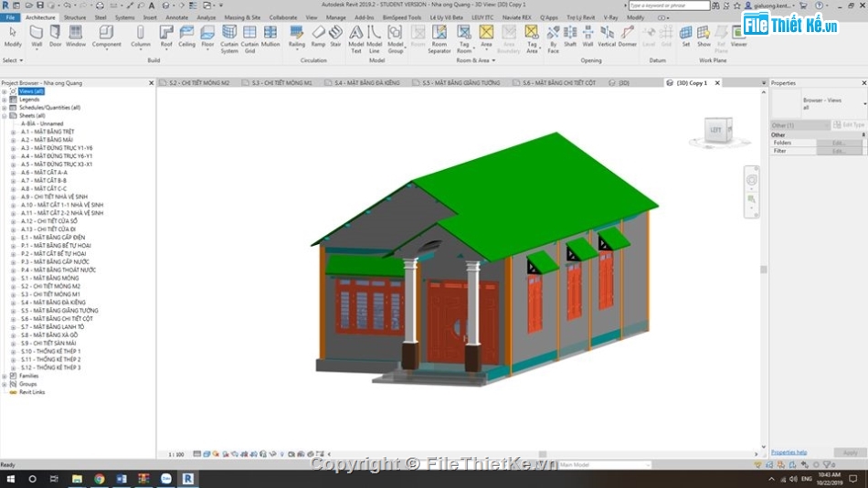Screen dimensions: 868x488
Task: Select the Column tool
Action: pyautogui.click(x=141, y=36)
